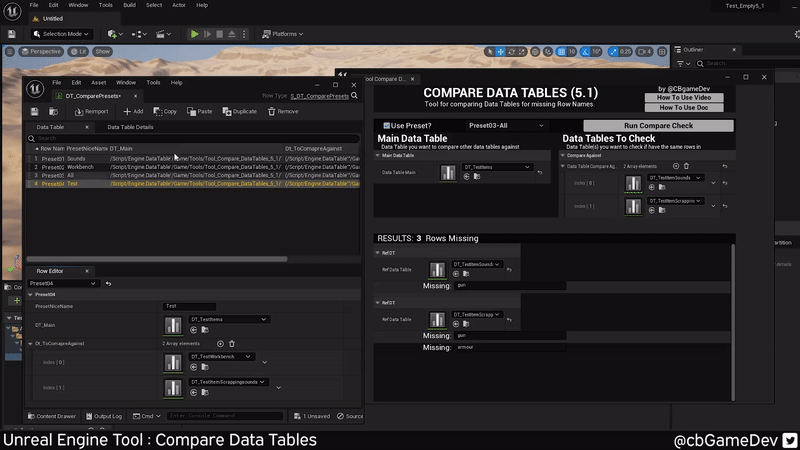Open the Asset menu in data table window
Image resolution: width=800 pixels, height=450 pixels.
99,82
